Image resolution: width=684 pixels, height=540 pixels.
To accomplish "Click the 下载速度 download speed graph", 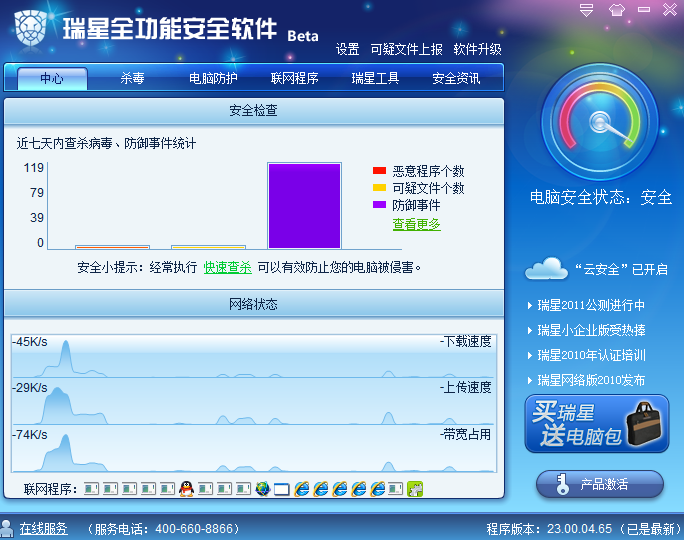I will pyautogui.click(x=253, y=356).
